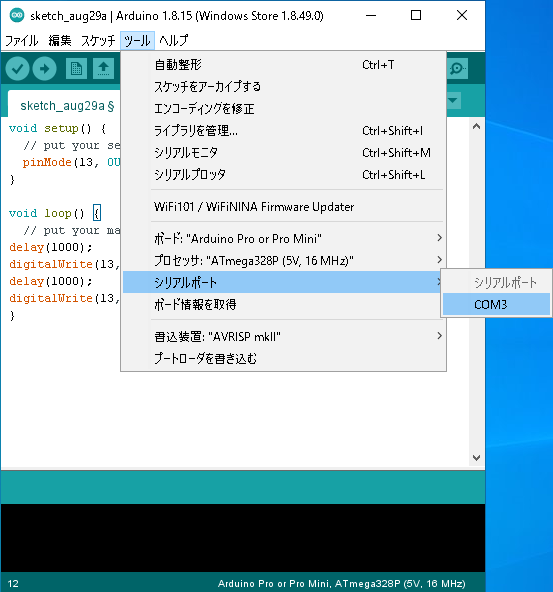
Task: Switch to sketch_aug29a tab
Action: (67, 106)
